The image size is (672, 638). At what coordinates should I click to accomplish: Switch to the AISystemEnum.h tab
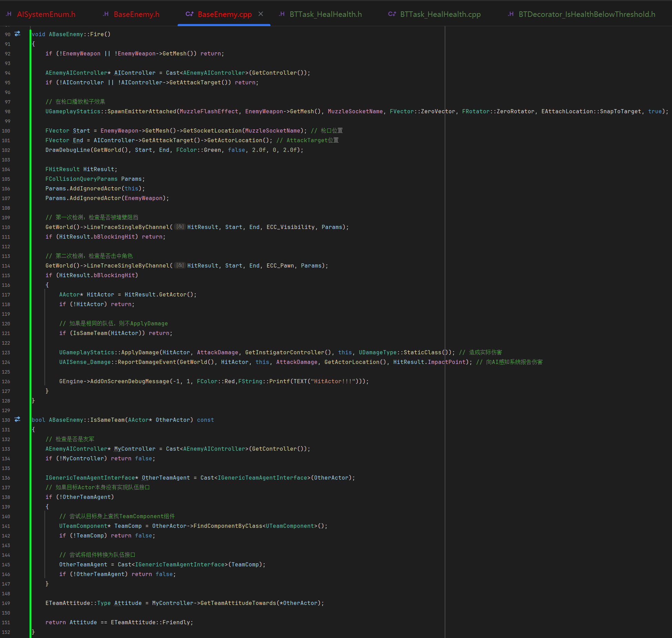click(x=46, y=14)
